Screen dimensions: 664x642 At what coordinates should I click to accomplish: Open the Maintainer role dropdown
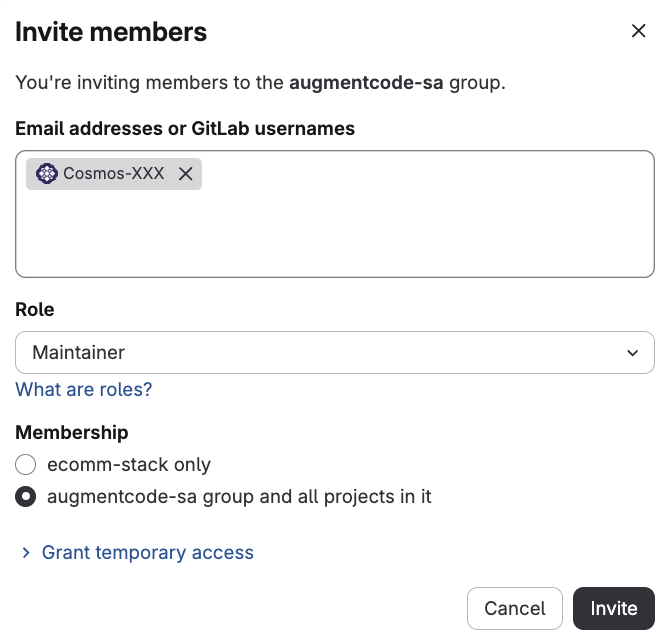click(x=335, y=353)
